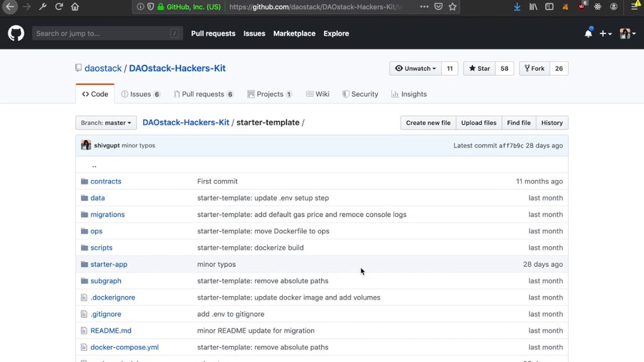
Task: Click the Search or jump to field
Action: [107, 33]
